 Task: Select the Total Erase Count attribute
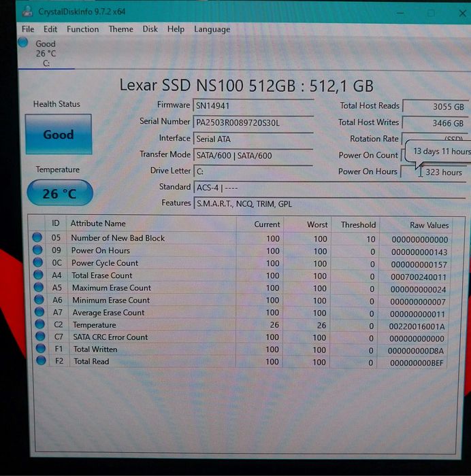point(102,275)
